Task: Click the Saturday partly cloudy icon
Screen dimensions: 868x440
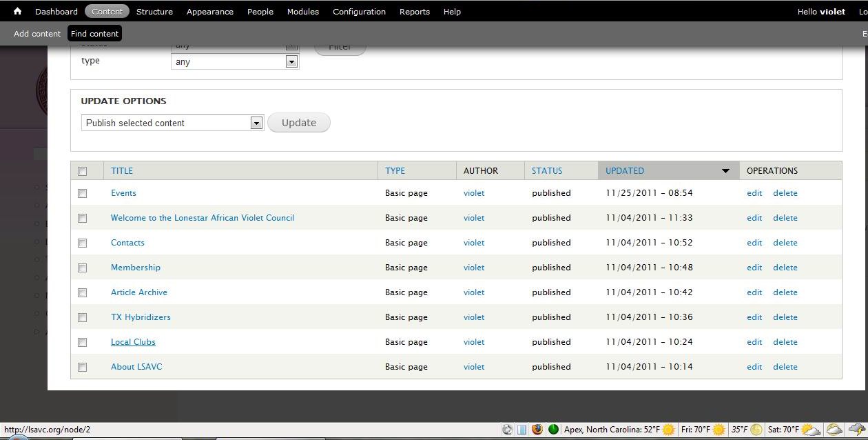Action: [812, 430]
